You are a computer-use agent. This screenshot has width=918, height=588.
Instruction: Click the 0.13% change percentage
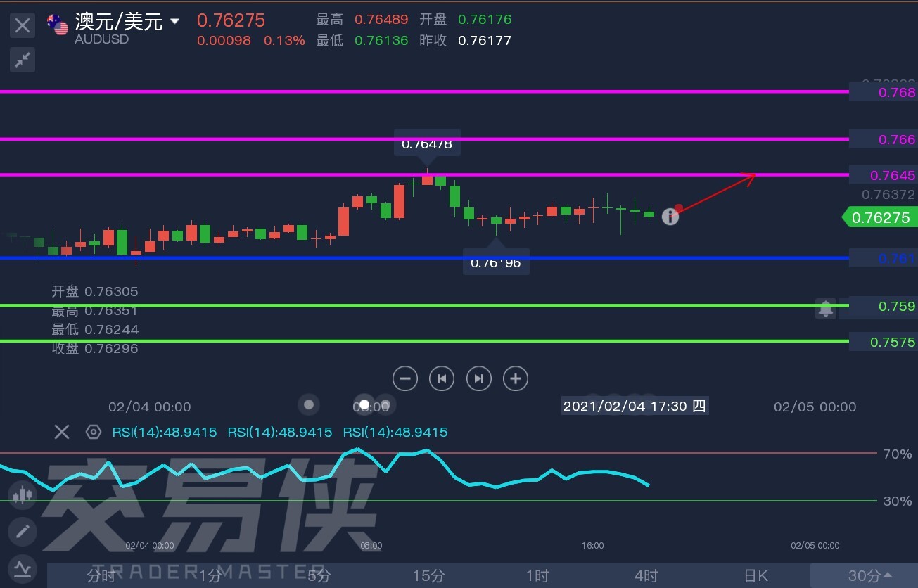pos(284,41)
